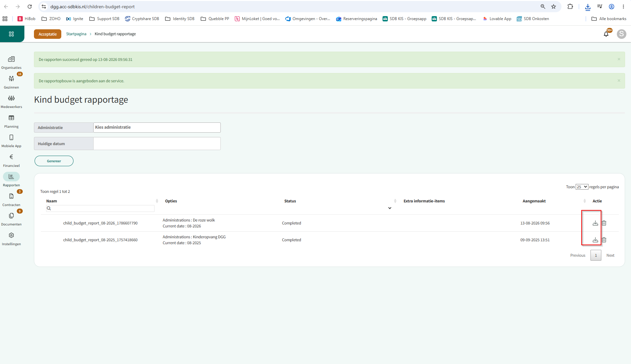Bookmark this page with the star icon
Screen dimensions: 631x364
coord(554,7)
